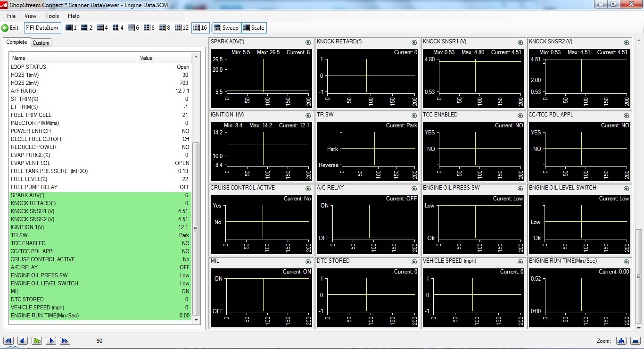
Task: Step back one frame
Action: click(23, 341)
